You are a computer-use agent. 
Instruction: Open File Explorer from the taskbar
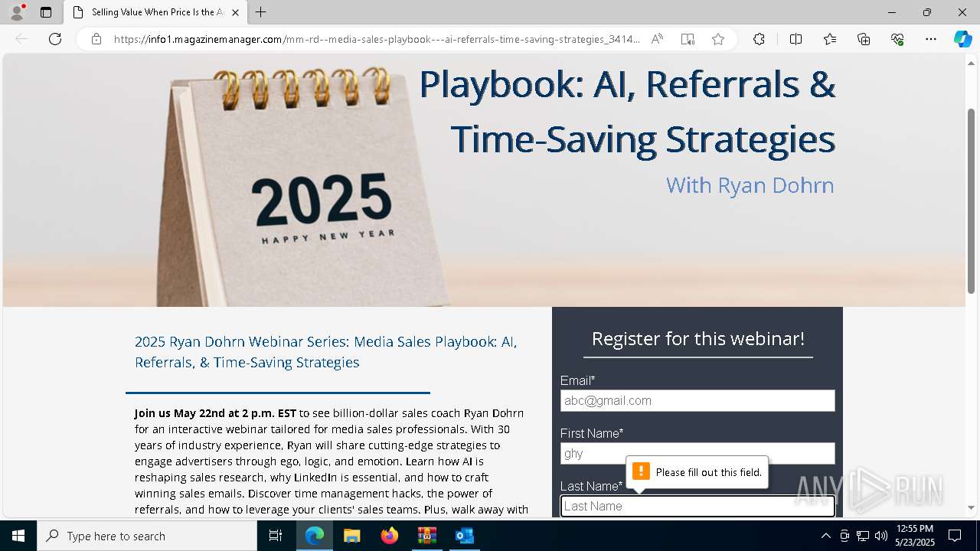pyautogui.click(x=351, y=536)
